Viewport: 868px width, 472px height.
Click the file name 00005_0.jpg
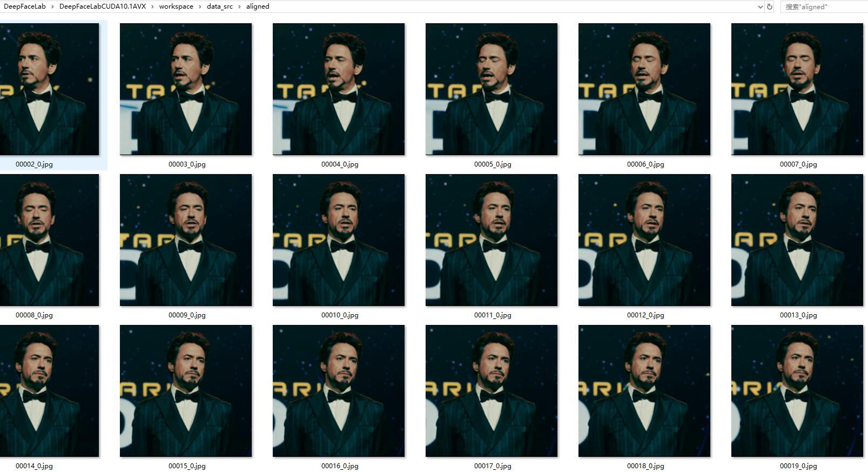point(493,164)
